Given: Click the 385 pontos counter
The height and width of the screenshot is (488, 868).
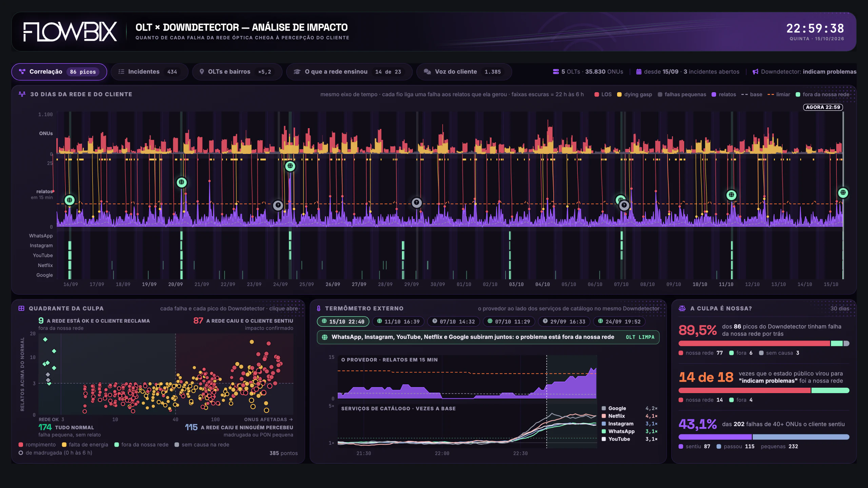Looking at the screenshot, I should pos(283,453).
